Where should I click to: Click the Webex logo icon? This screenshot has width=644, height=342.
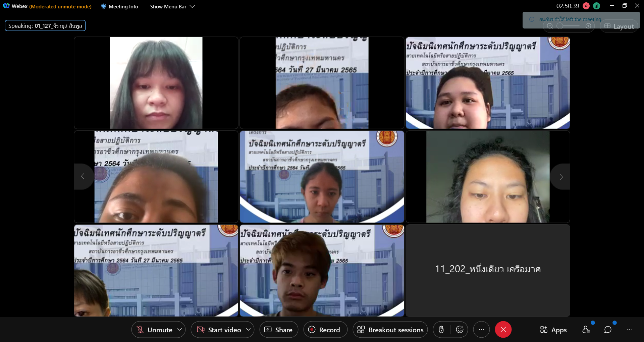click(x=6, y=6)
